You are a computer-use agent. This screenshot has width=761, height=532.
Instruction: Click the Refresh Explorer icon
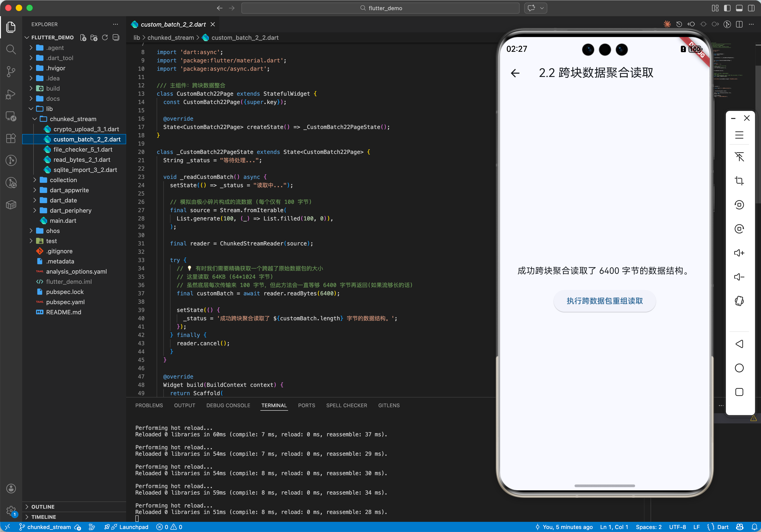click(x=105, y=37)
